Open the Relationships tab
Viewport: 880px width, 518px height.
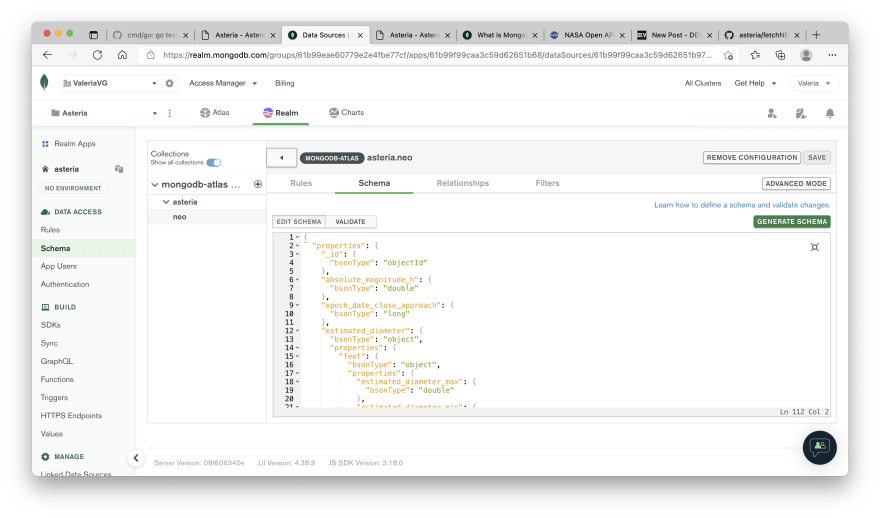tap(463, 183)
